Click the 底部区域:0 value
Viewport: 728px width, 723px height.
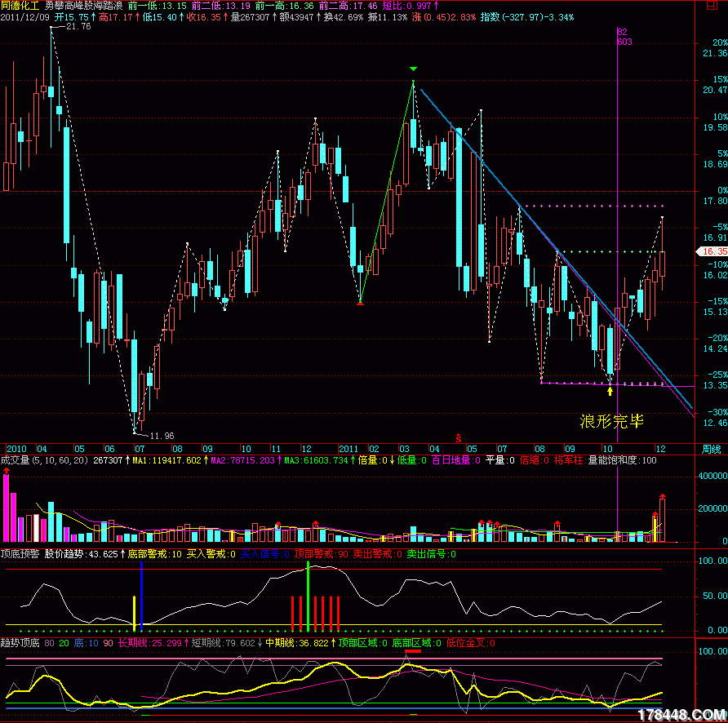[416, 643]
